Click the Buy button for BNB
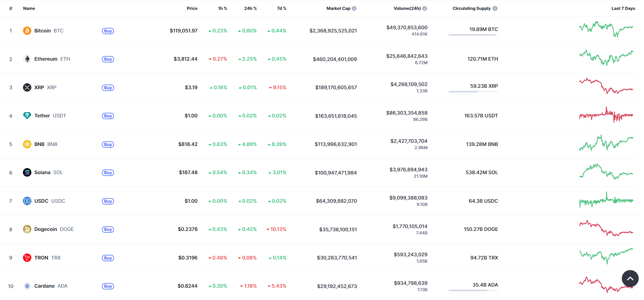 pyautogui.click(x=108, y=145)
